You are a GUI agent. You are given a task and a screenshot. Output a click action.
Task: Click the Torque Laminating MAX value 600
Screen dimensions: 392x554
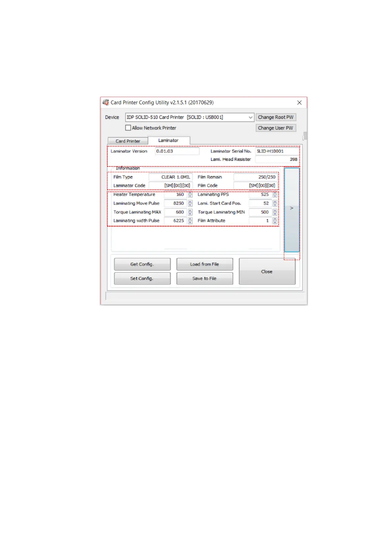[x=176, y=212]
